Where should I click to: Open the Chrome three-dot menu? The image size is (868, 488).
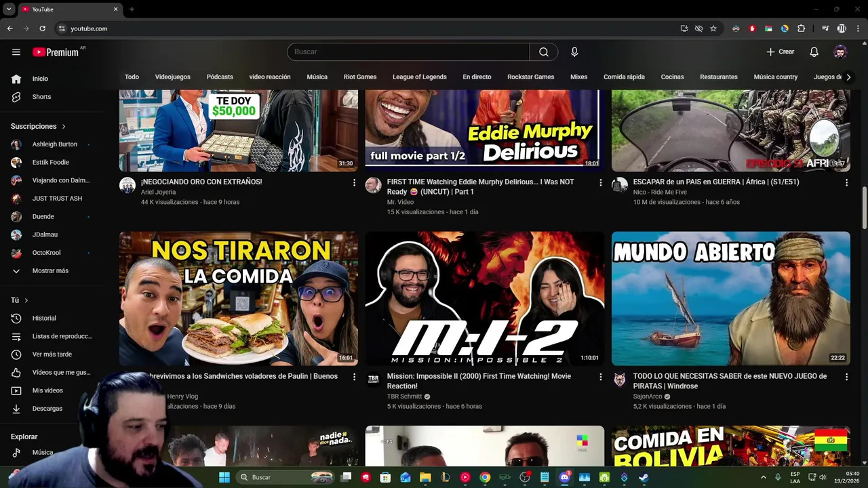(x=858, y=28)
